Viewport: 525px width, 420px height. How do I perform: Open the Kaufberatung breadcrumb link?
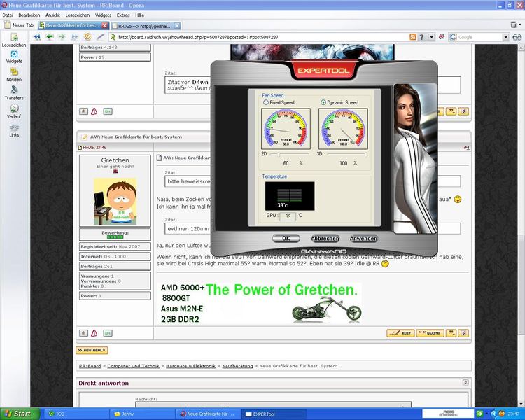[x=237, y=365]
